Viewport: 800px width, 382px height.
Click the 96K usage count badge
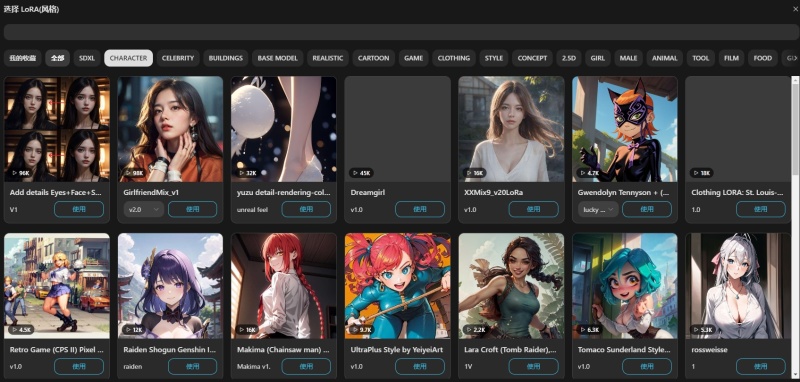pyautogui.click(x=21, y=173)
